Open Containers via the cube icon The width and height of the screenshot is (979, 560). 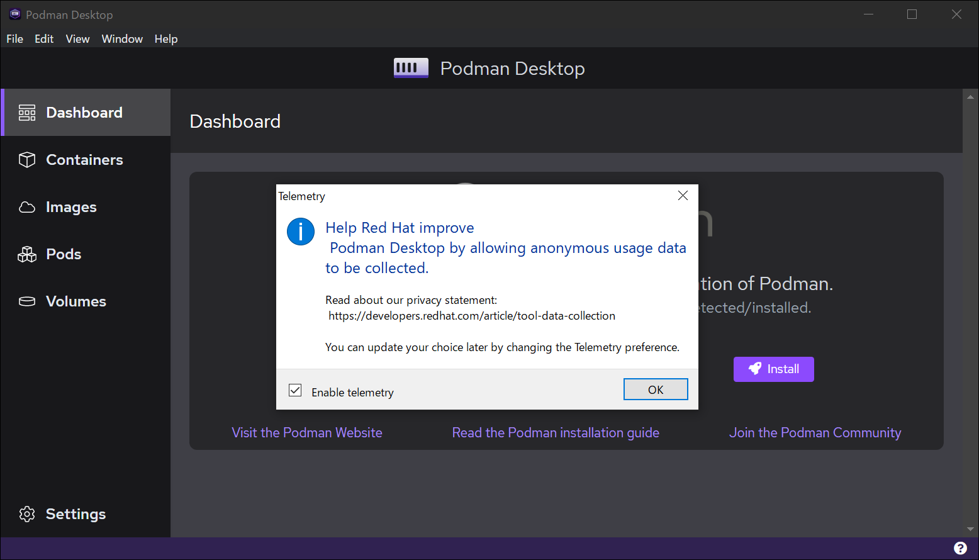(27, 160)
